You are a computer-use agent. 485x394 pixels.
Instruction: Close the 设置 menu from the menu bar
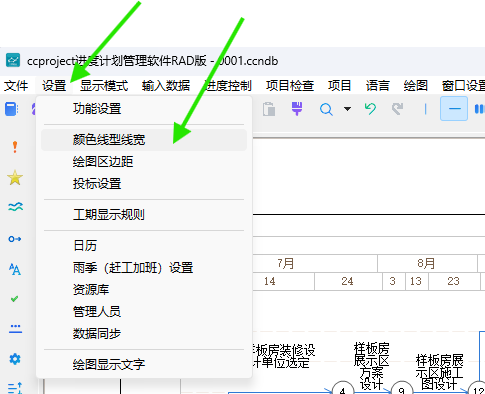pyautogui.click(x=54, y=86)
